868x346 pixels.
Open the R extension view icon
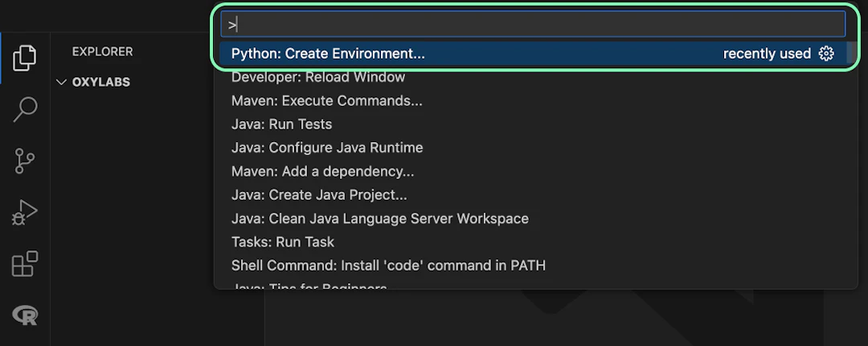[x=24, y=315]
